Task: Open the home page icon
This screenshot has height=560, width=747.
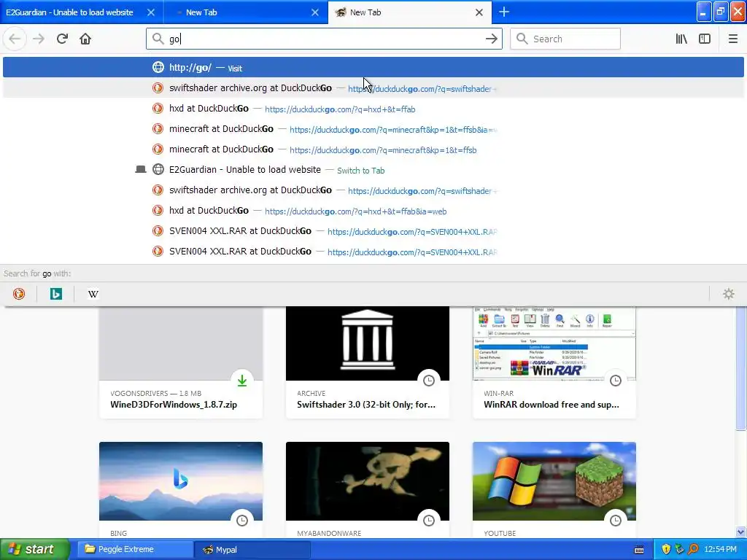Action: (x=85, y=39)
